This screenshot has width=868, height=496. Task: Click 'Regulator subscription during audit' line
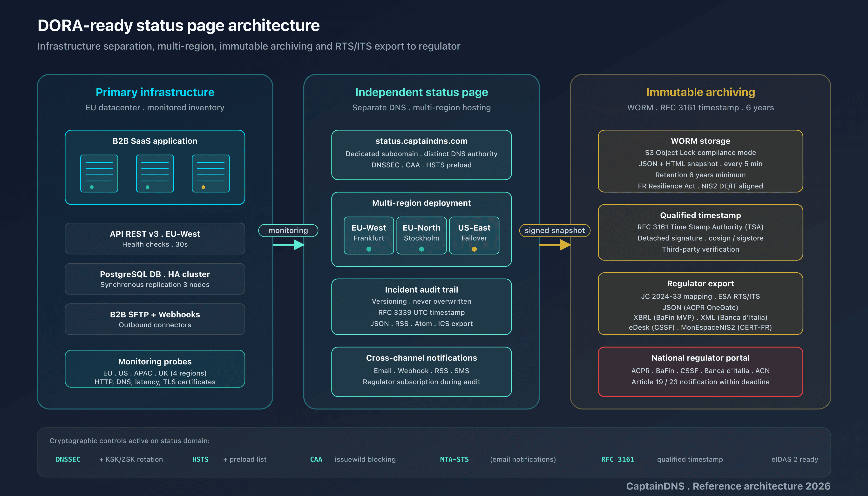(x=421, y=382)
